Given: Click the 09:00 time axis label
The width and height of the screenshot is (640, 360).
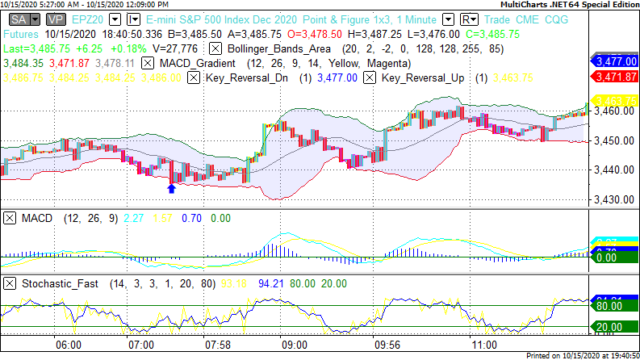Looking at the screenshot, I should [294, 345].
